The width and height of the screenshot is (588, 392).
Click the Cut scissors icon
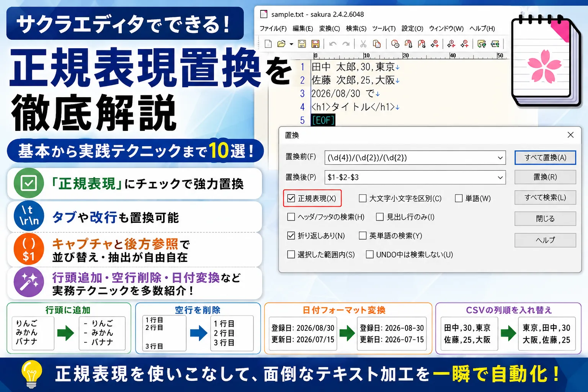(x=363, y=44)
